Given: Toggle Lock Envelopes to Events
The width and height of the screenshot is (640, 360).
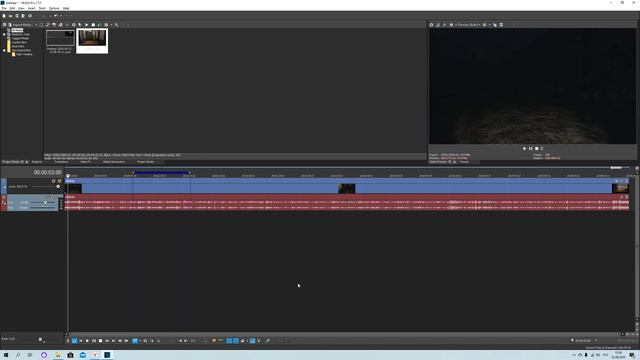Looking at the screenshot, I should click(x=253, y=340).
